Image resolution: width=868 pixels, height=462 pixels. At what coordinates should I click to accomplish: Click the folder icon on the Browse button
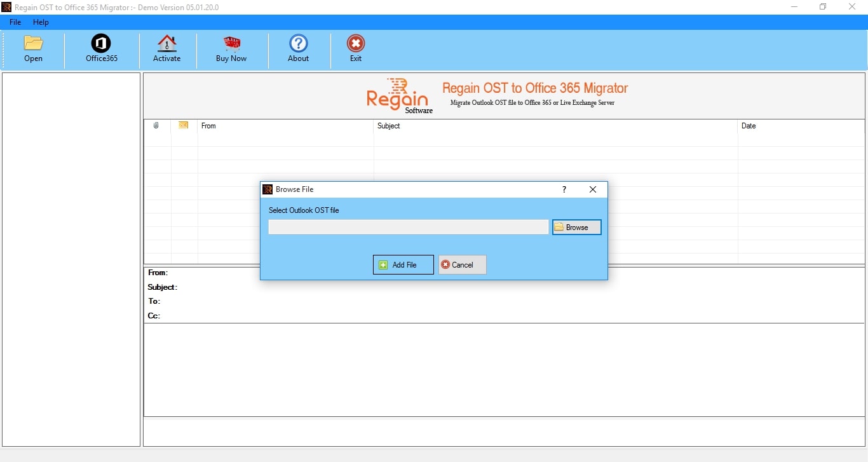point(559,227)
